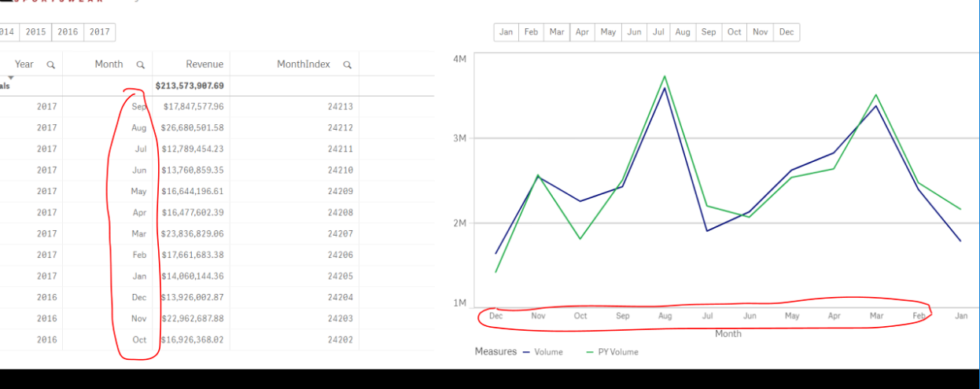Select Dec in the month filter bar

[787, 32]
